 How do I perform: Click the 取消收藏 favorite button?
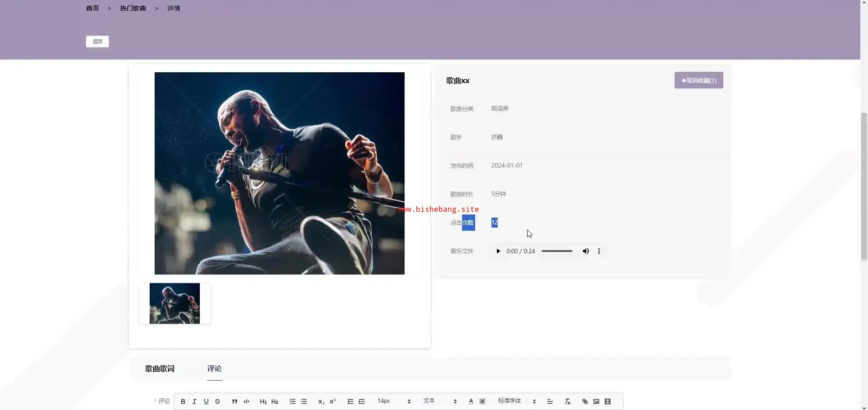[698, 80]
